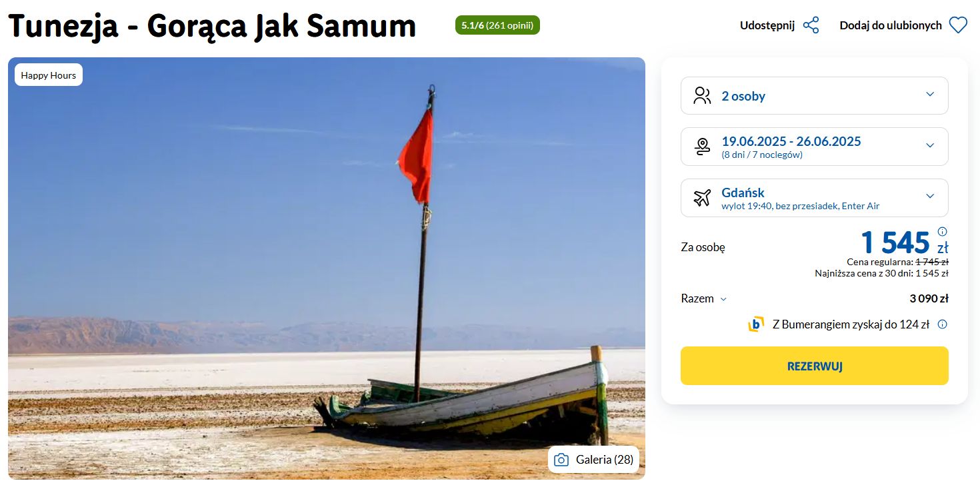Viewport: 980px width, 487px height.
Task: Click the yellow REZERWUJ button
Action: click(814, 366)
